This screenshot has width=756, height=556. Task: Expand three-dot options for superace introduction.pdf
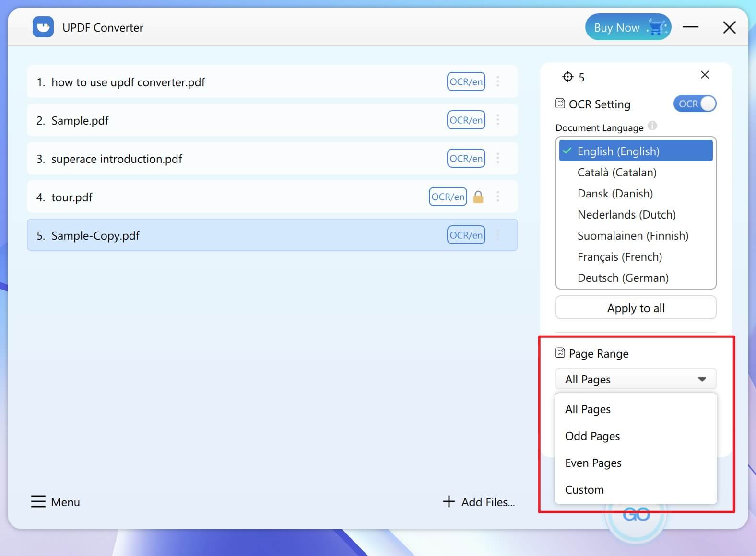498,158
